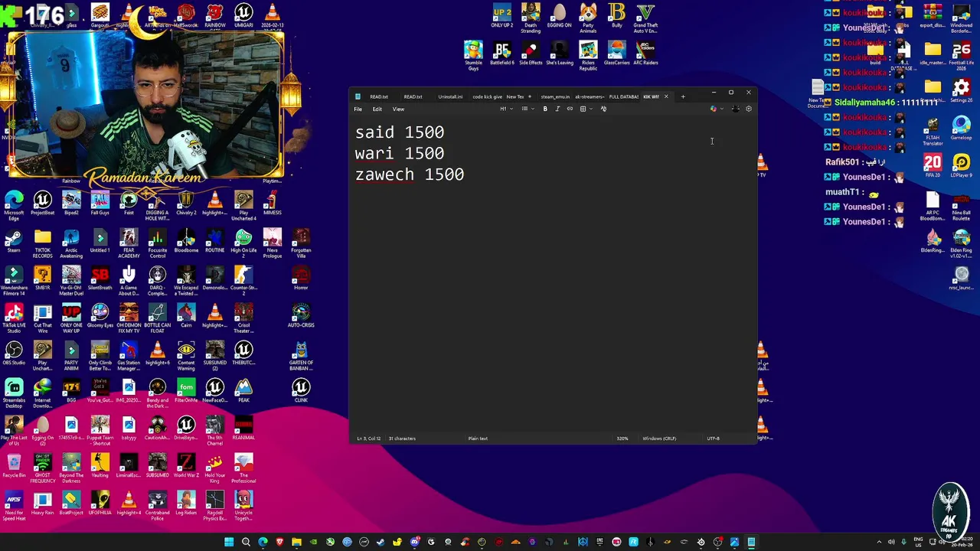Place cursor after 'zawech 1500'

(x=465, y=174)
